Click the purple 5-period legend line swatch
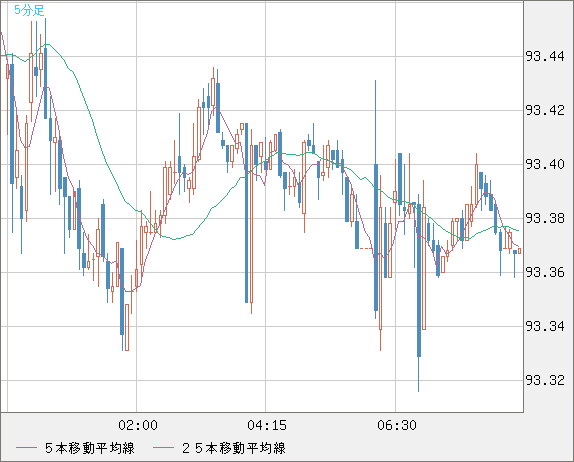 pos(26,448)
